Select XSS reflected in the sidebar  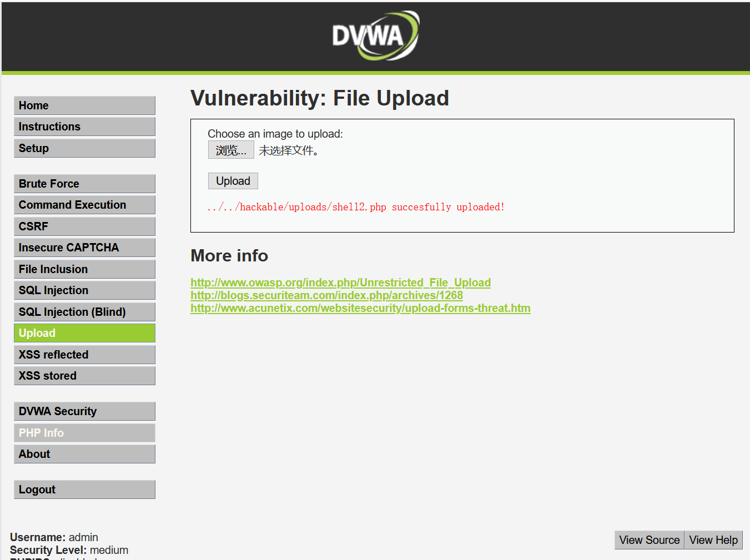(x=84, y=355)
